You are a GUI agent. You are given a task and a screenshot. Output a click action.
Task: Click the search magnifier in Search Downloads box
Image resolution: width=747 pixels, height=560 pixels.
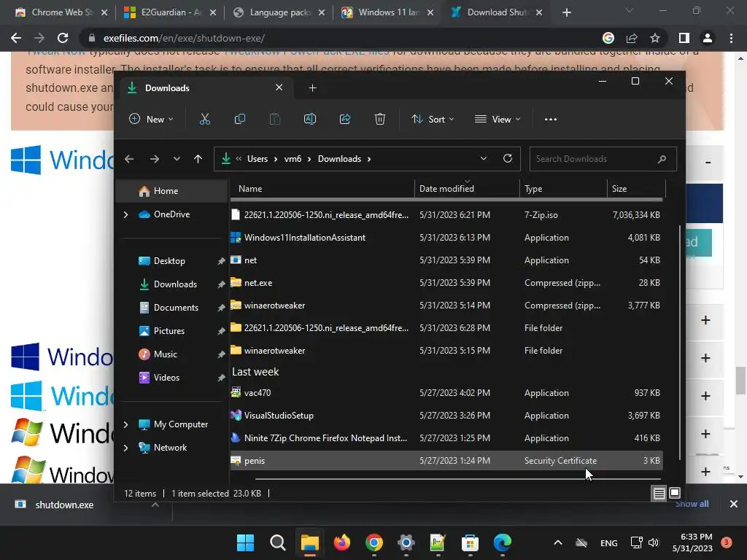[x=662, y=159]
